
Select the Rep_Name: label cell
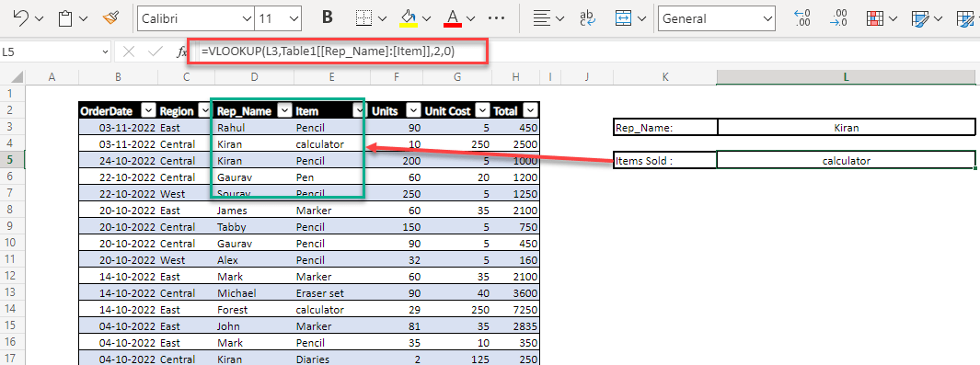click(665, 127)
